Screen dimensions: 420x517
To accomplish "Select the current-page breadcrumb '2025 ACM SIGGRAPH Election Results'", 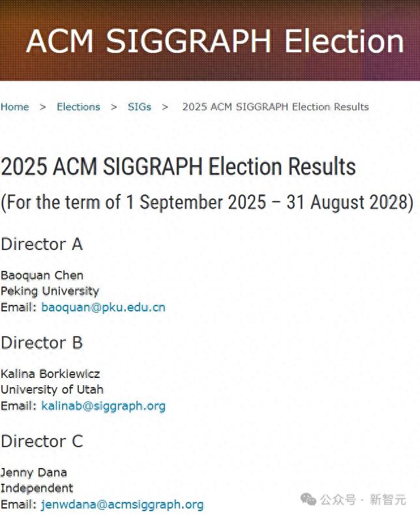I will (x=275, y=107).
